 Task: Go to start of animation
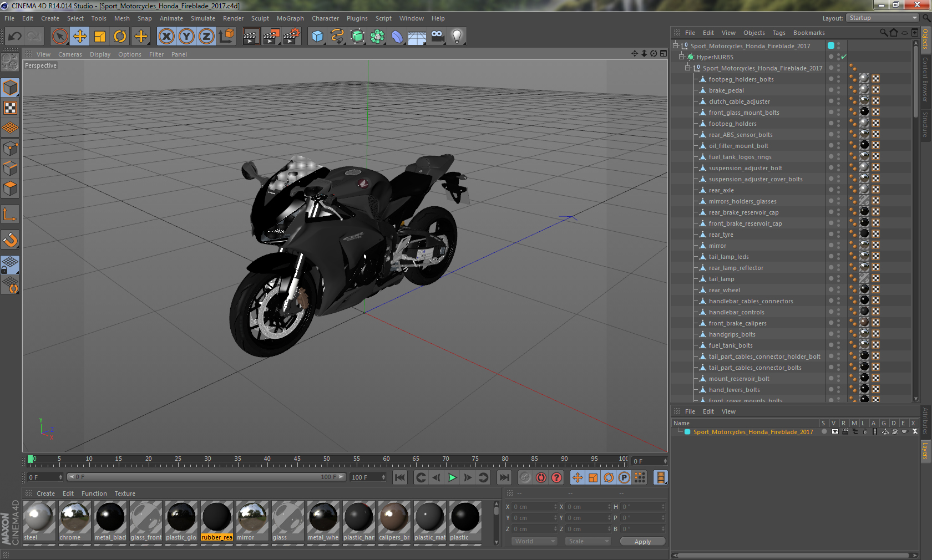pyautogui.click(x=400, y=477)
